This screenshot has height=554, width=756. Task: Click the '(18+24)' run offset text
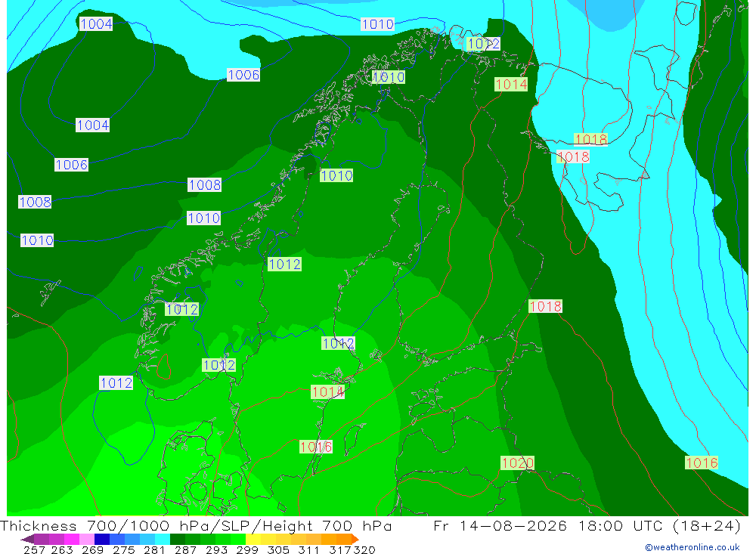point(706,525)
